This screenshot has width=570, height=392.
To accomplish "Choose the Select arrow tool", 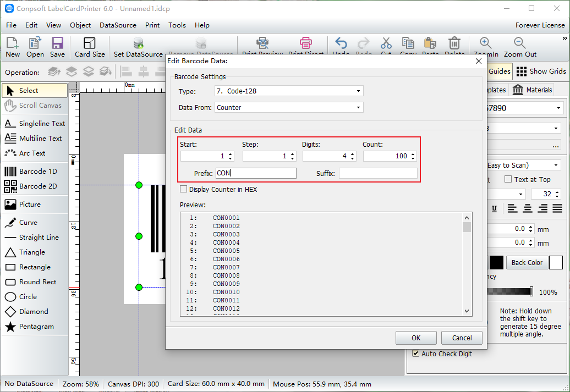I will tap(35, 91).
